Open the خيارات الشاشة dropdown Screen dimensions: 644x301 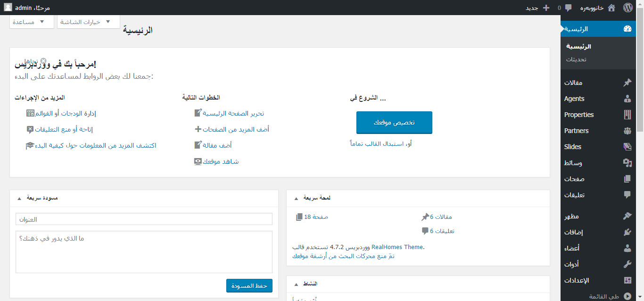(89, 22)
